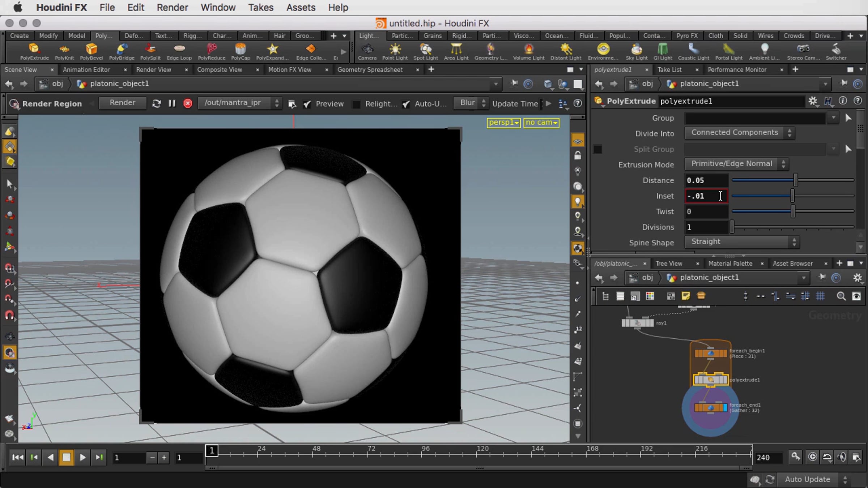
Task: Select the PolyBevel shelf tool
Action: click(x=91, y=51)
